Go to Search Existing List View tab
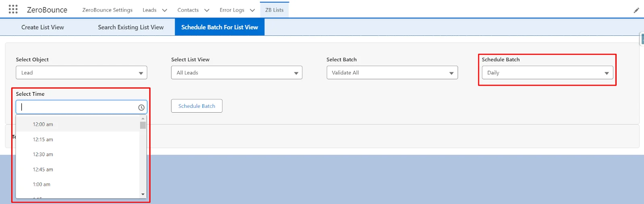The image size is (644, 204). click(131, 27)
